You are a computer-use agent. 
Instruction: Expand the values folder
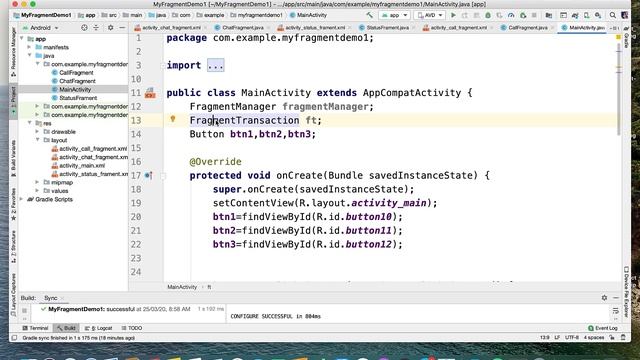38,191
